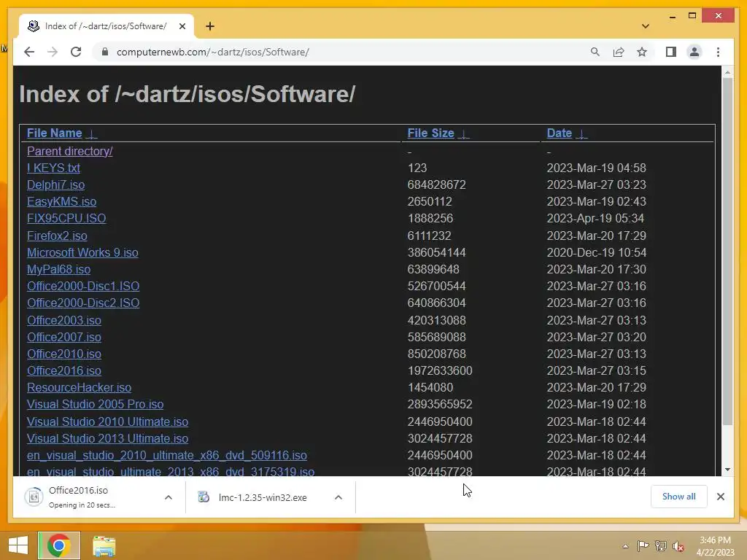Click the date 2020-Dec-19 10:54
The height and width of the screenshot is (560, 747).
[x=597, y=252]
